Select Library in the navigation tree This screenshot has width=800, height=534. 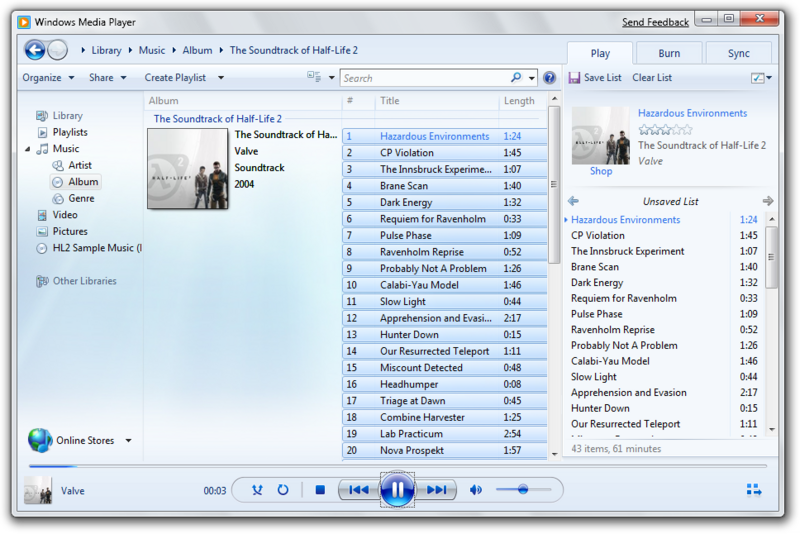67,116
